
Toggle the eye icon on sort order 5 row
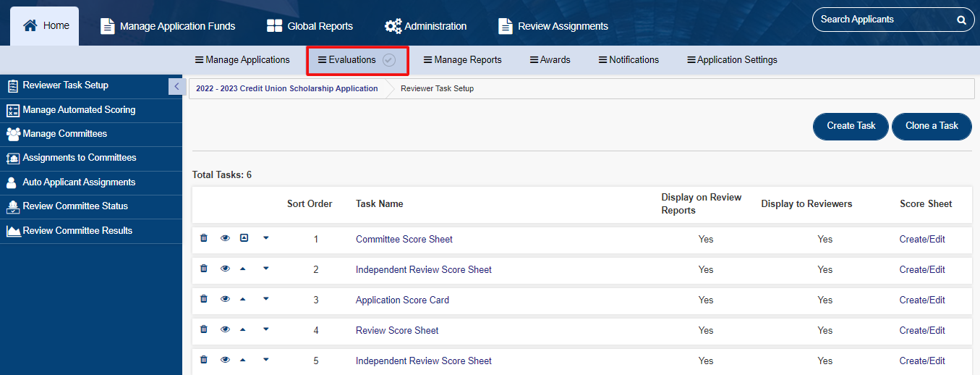coord(225,360)
